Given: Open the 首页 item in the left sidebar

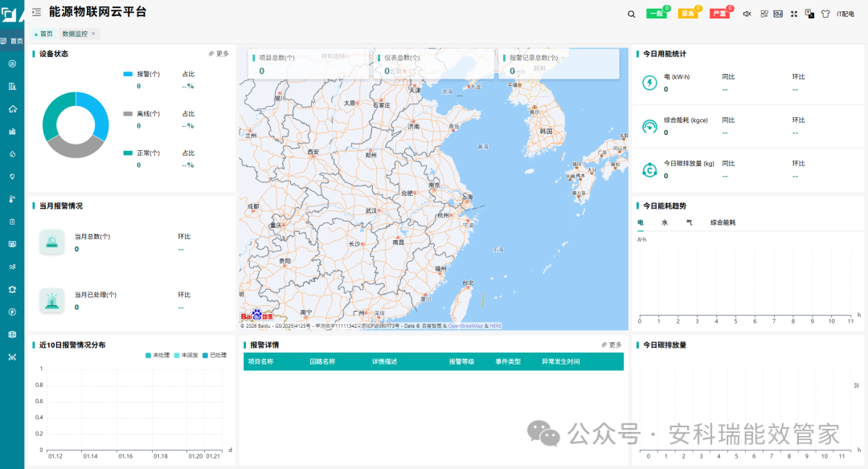Looking at the screenshot, I should pyautogui.click(x=11, y=41).
